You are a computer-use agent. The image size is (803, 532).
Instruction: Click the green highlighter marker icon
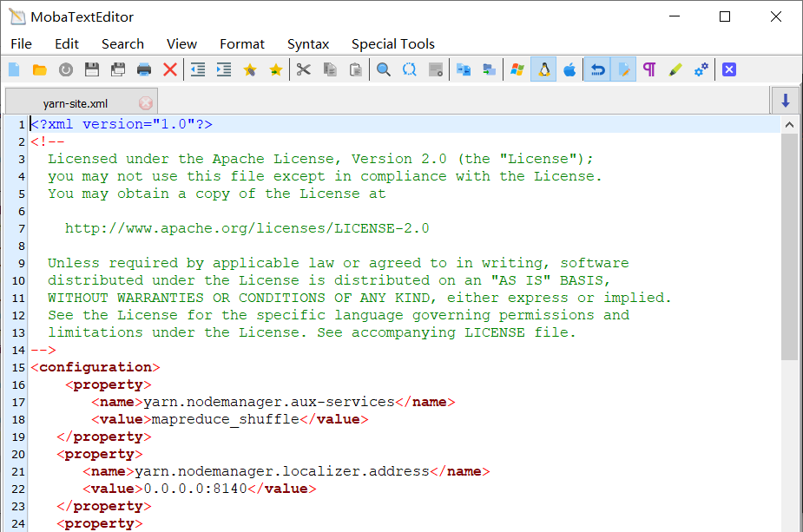(675, 69)
